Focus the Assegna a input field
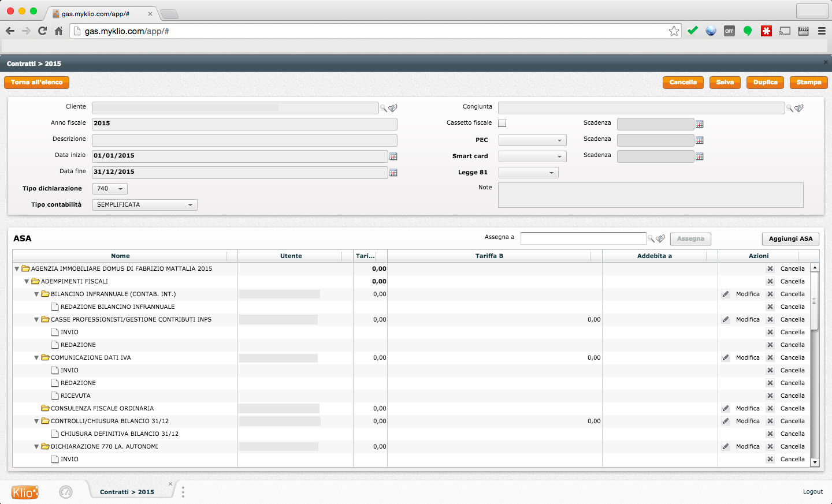Viewport: 832px width, 504px height. [x=583, y=238]
